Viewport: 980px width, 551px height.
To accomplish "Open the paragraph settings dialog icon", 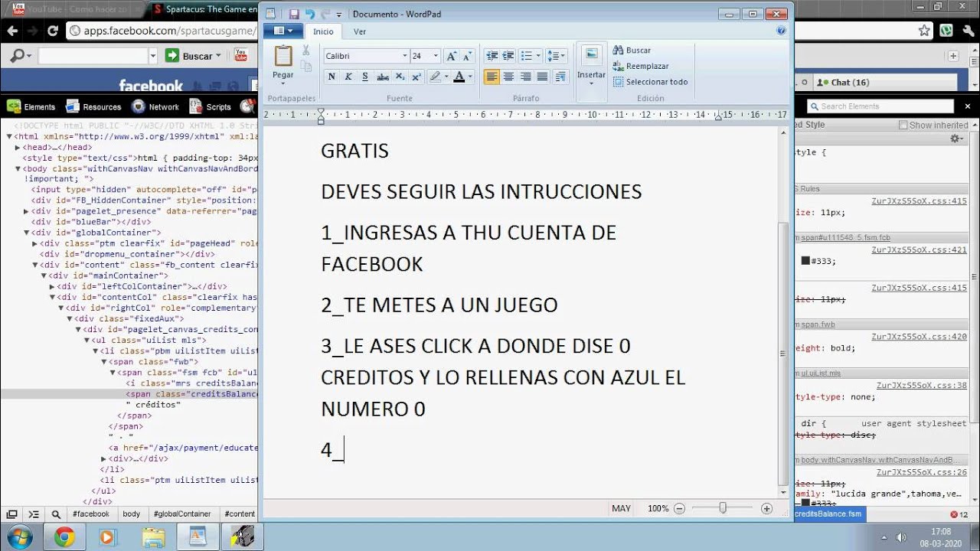I will 560,77.
